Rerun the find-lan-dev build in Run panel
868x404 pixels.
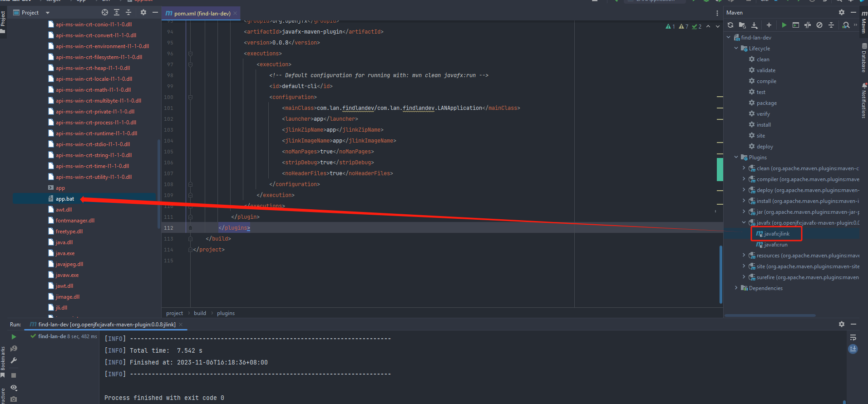click(14, 337)
